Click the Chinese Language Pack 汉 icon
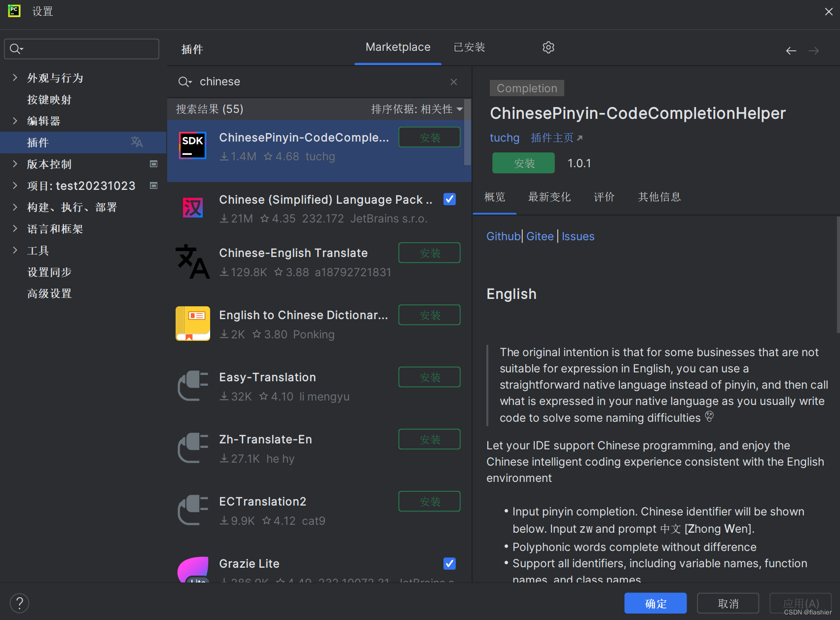 coord(192,208)
